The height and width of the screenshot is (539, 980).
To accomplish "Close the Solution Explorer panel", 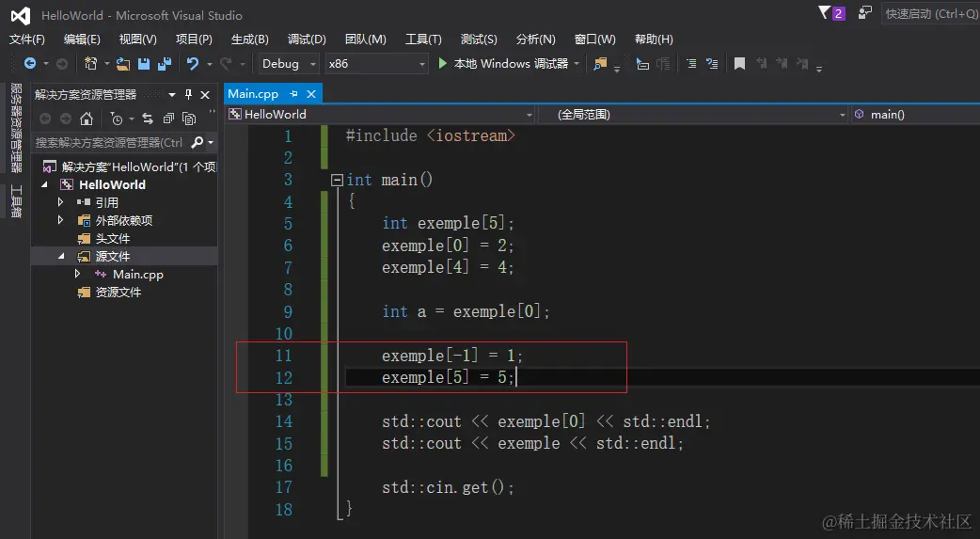I will pos(205,94).
